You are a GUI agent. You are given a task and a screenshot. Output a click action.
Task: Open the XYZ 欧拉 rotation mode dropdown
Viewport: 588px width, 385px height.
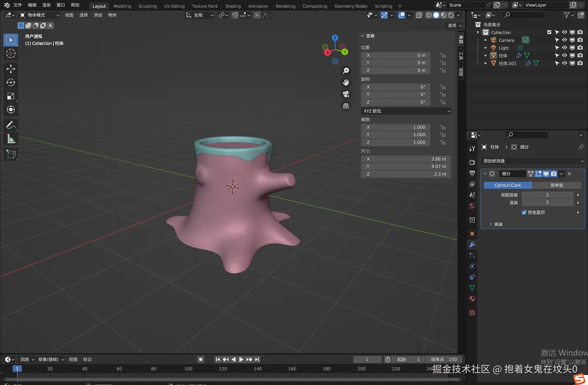(x=406, y=111)
